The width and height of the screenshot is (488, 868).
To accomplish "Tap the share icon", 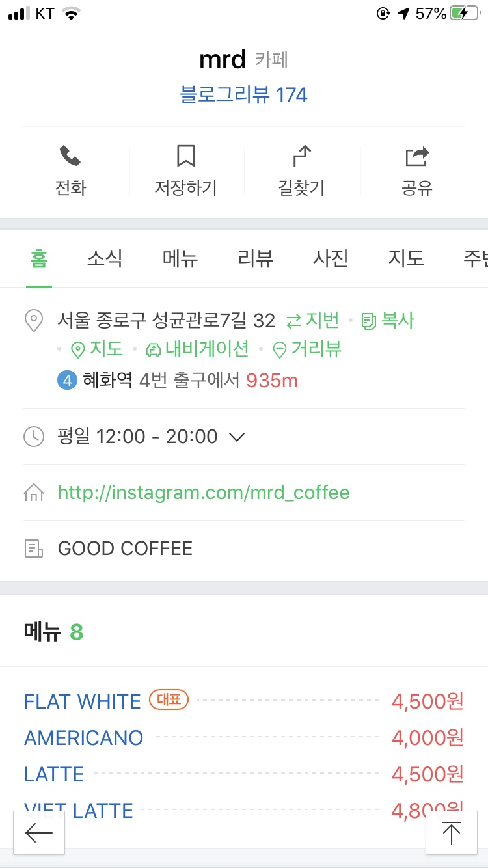I will [417, 156].
